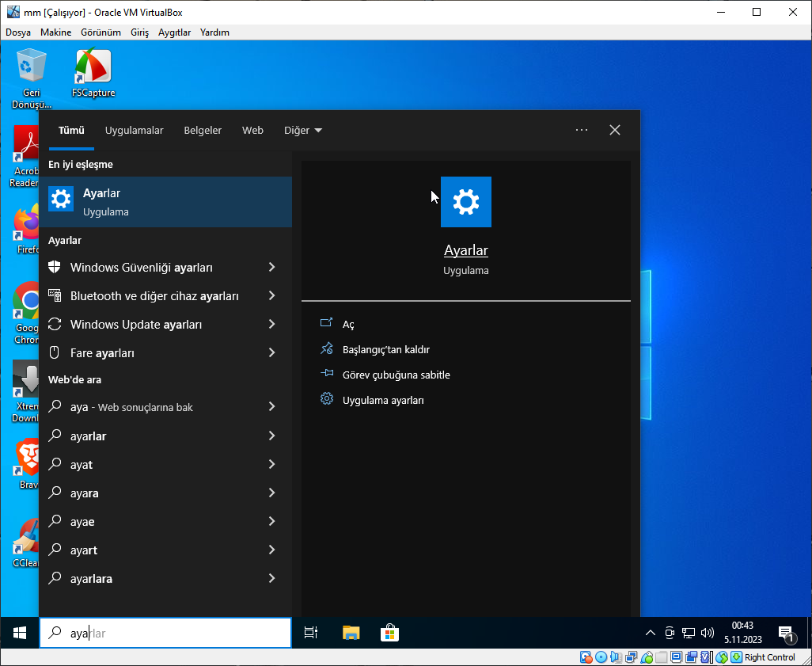812x666 pixels.
Task: Open the Aygıtlar menu in VirtualBox
Action: (x=174, y=32)
